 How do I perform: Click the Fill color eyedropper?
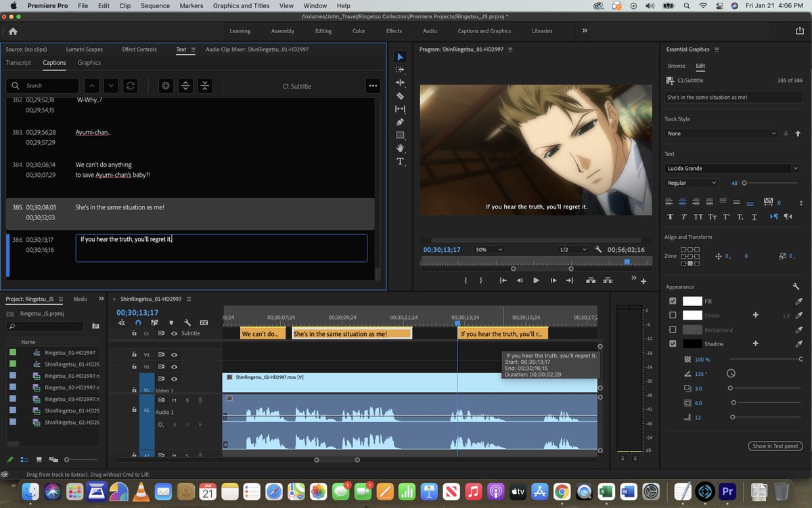point(798,301)
